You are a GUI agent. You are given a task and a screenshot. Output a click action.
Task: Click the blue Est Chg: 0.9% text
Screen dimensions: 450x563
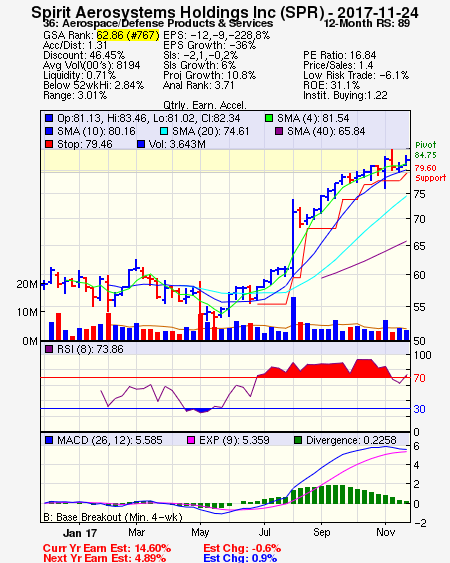tap(240, 558)
